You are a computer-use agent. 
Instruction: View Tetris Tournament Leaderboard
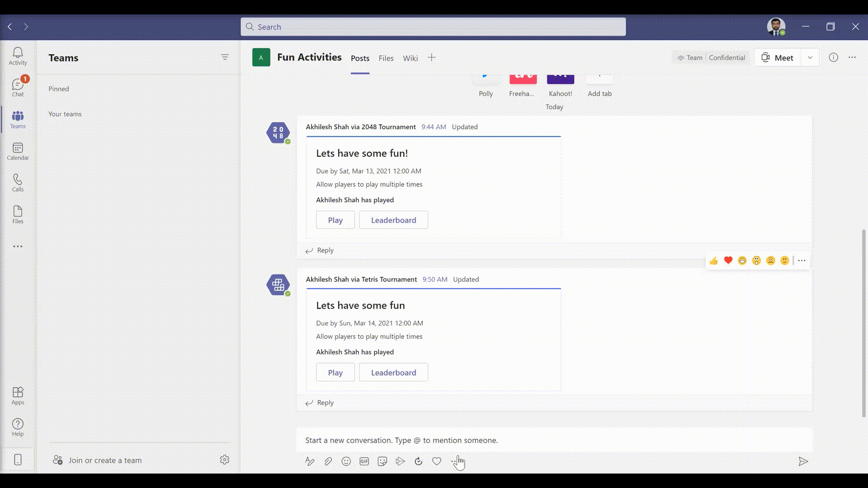click(394, 372)
